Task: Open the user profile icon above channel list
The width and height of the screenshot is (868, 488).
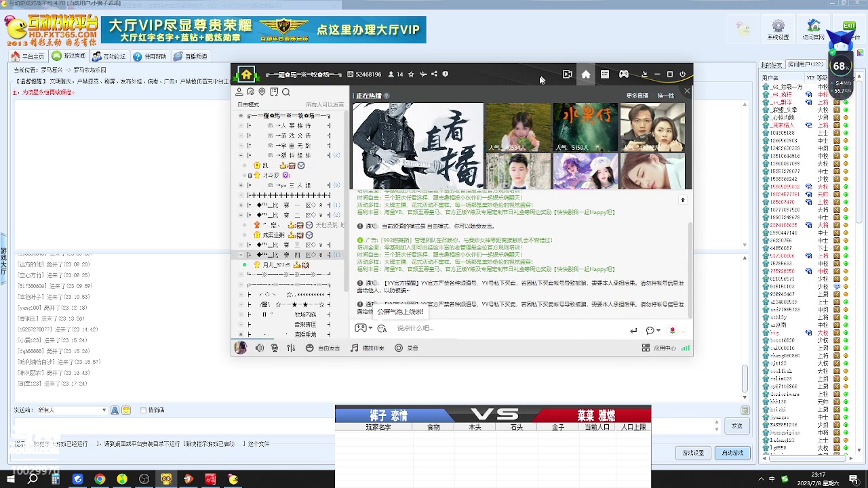Action: tap(239, 92)
